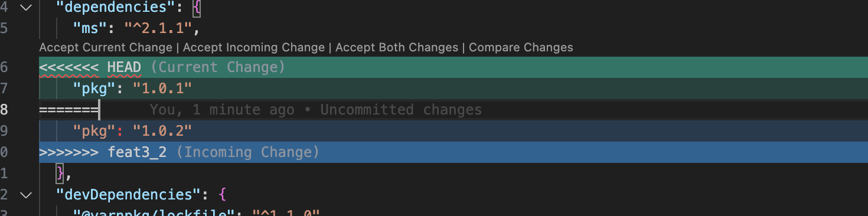Click the "ms" dependency key

[86, 28]
